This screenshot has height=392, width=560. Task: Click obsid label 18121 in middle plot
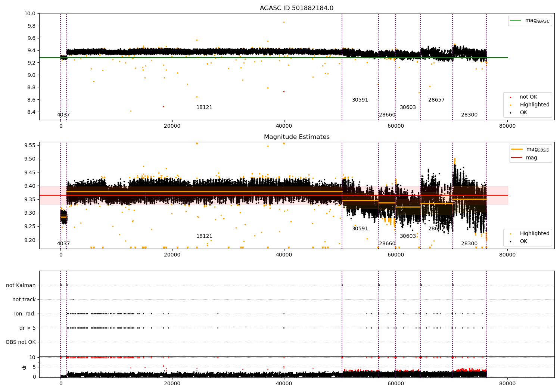coord(204,236)
